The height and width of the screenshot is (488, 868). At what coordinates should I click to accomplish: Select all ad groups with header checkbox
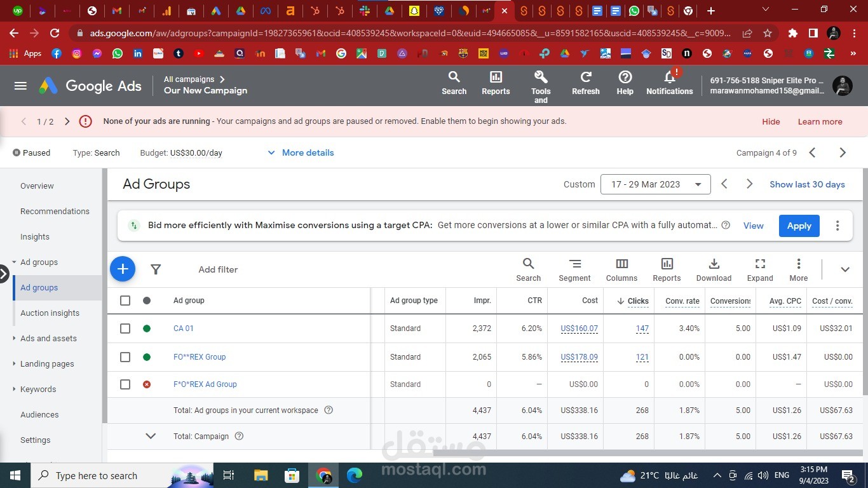point(125,301)
